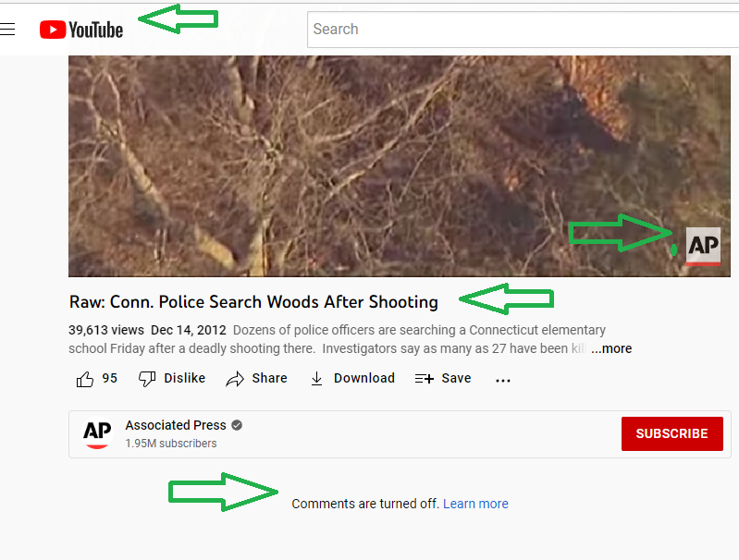Download the video

click(352, 378)
